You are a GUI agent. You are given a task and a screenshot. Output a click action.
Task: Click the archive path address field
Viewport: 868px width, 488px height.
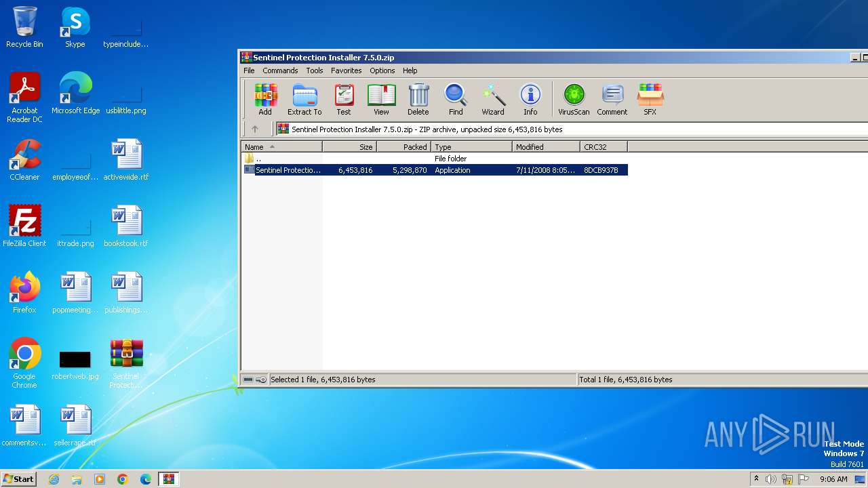pos(572,129)
